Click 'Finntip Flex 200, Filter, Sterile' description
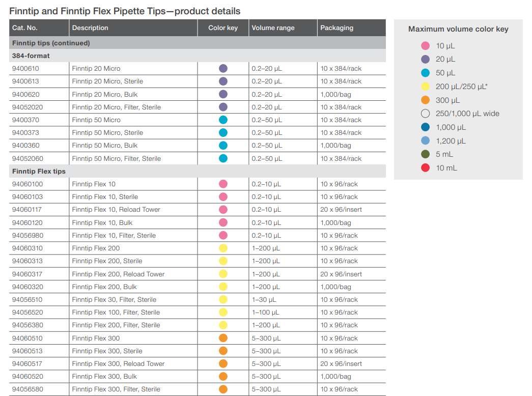Image resolution: width=532 pixels, height=396 pixels. 116,325
